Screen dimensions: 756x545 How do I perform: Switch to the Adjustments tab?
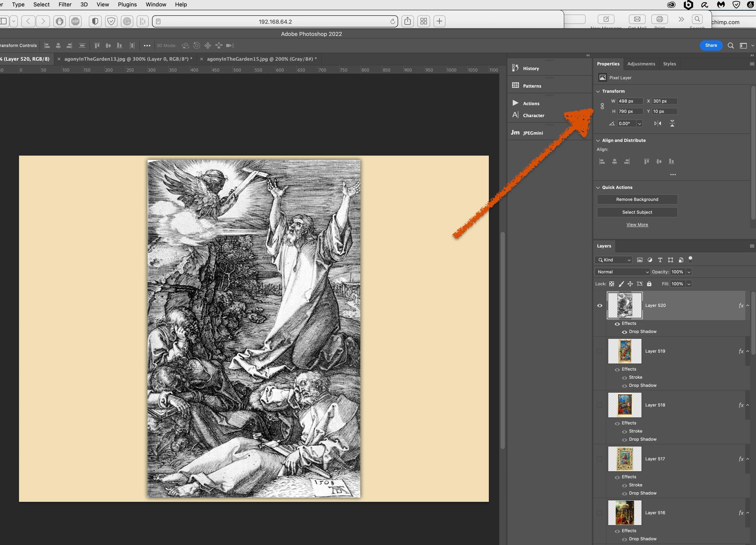pos(641,64)
